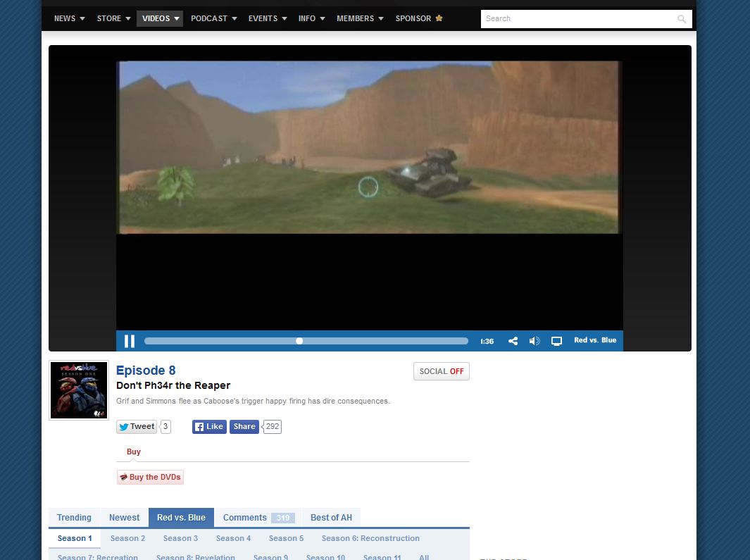Select the Buy tab

(x=133, y=452)
